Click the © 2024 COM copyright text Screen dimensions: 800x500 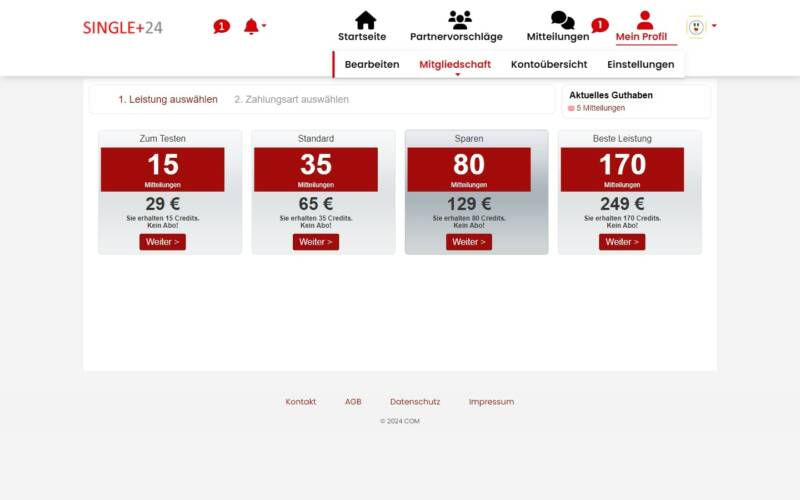click(x=399, y=421)
